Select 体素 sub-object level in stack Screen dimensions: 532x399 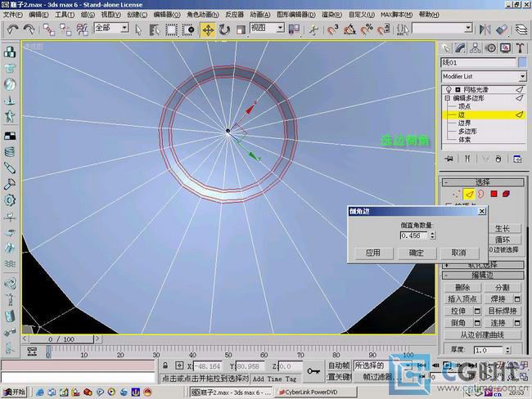coord(464,139)
